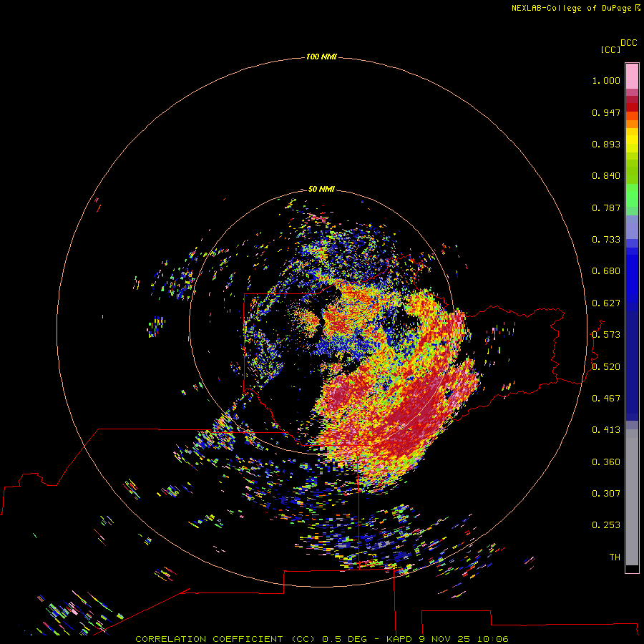Click the 0.627 scale value

point(606,303)
